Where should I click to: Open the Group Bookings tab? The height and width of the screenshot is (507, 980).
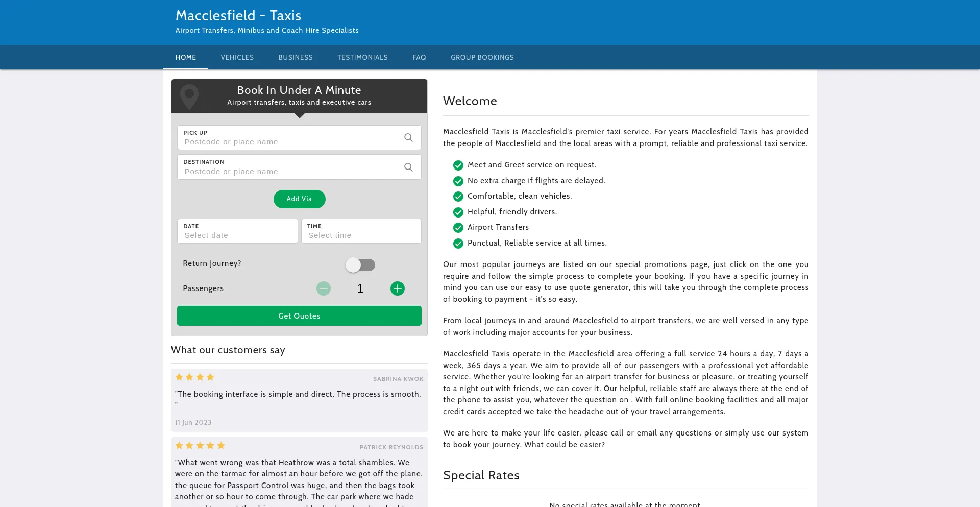(x=482, y=58)
